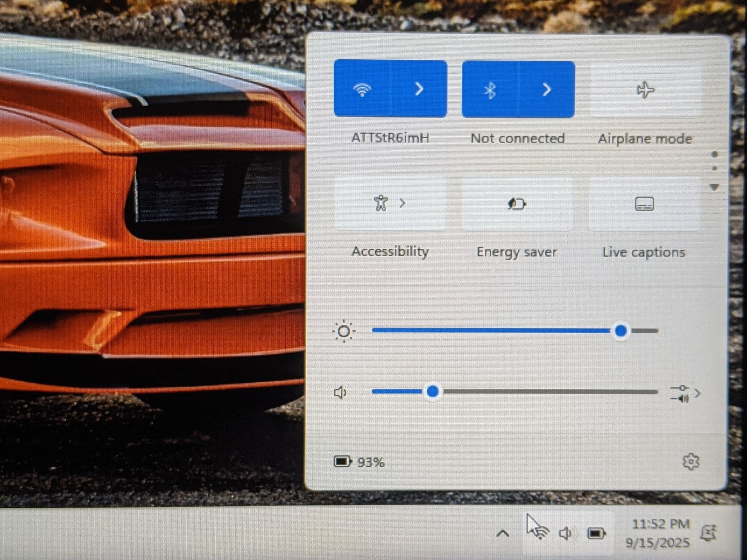Open the list of available Wi-Fi networks
Image resolution: width=747 pixels, height=560 pixels.
(x=419, y=89)
